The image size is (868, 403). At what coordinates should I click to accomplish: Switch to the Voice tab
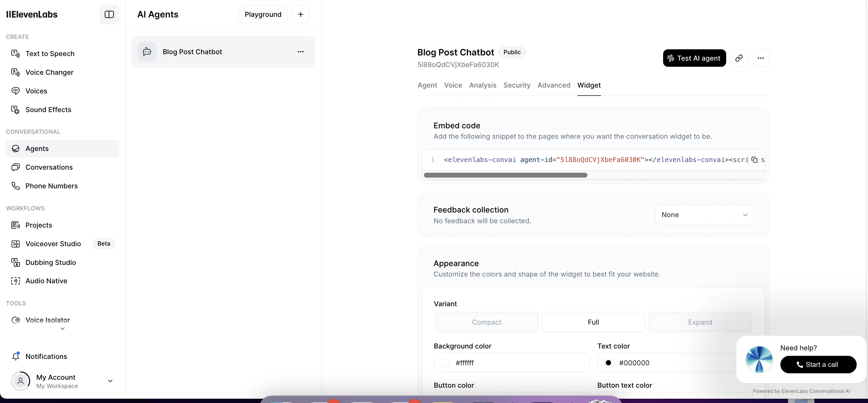(453, 85)
